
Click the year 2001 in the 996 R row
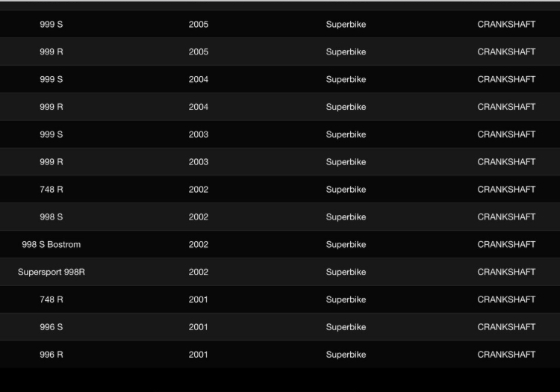199,355
